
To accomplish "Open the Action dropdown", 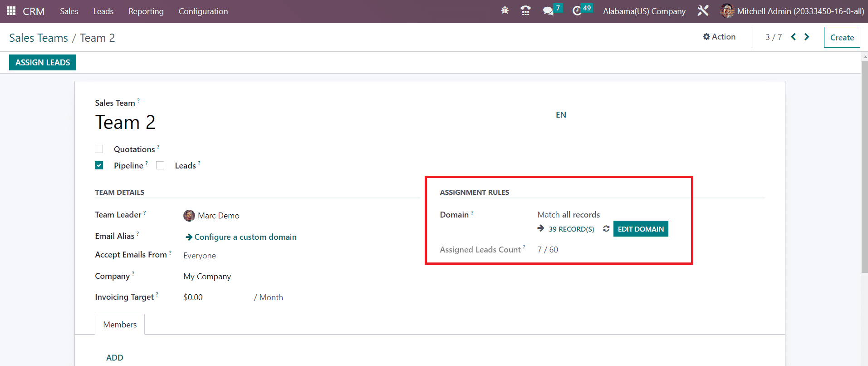I will [719, 37].
